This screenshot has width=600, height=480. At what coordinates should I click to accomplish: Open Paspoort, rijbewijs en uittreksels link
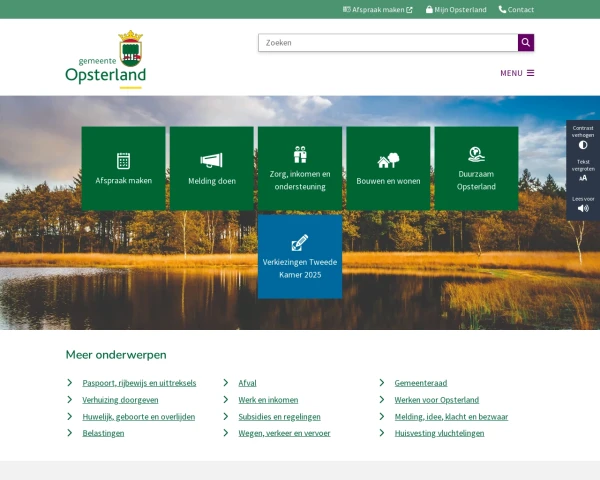[x=139, y=383]
